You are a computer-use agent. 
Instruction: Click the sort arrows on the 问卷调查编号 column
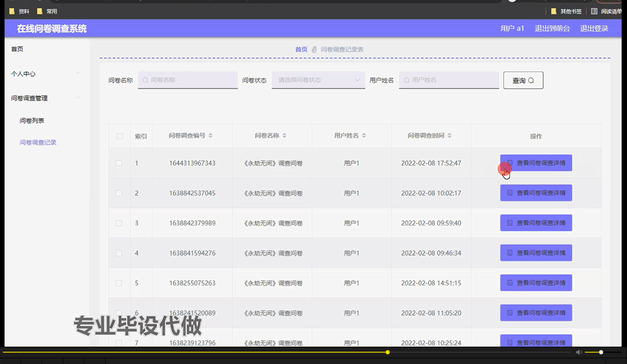tap(211, 135)
